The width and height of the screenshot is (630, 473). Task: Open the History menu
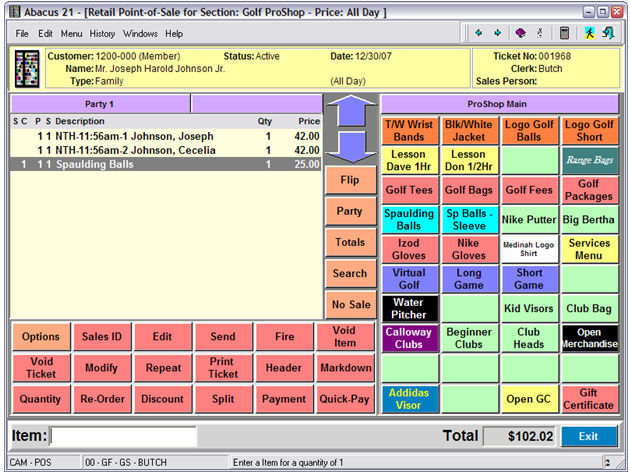coord(102,33)
